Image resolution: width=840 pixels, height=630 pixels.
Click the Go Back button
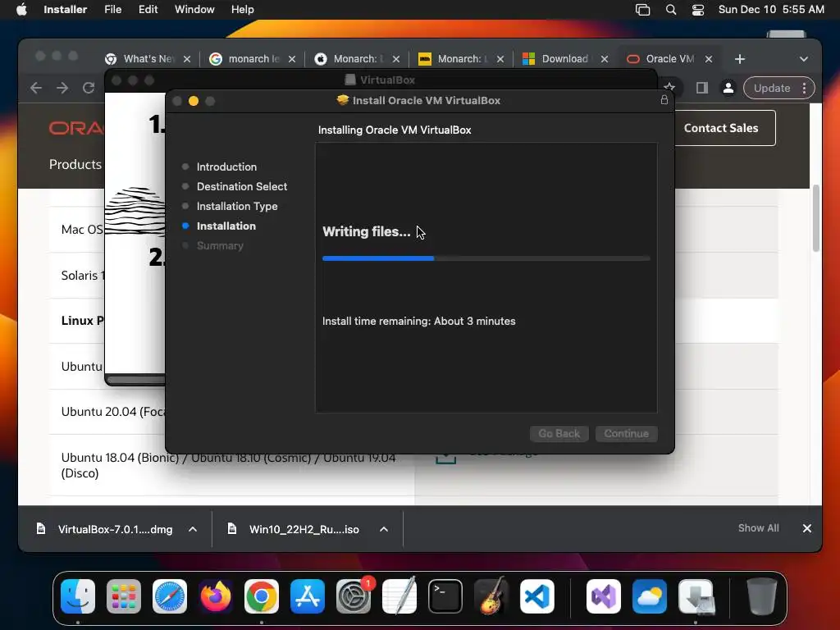[x=559, y=433]
